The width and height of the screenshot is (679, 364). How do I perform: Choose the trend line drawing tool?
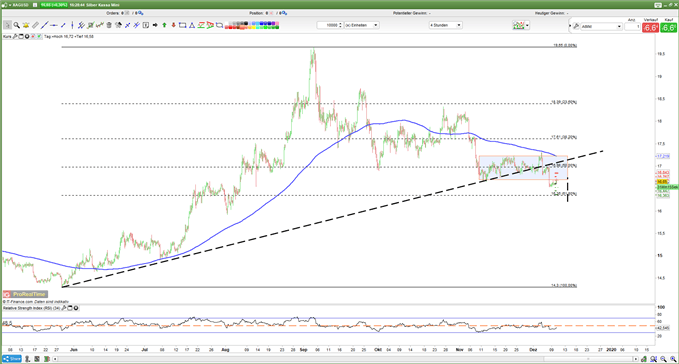click(x=45, y=25)
